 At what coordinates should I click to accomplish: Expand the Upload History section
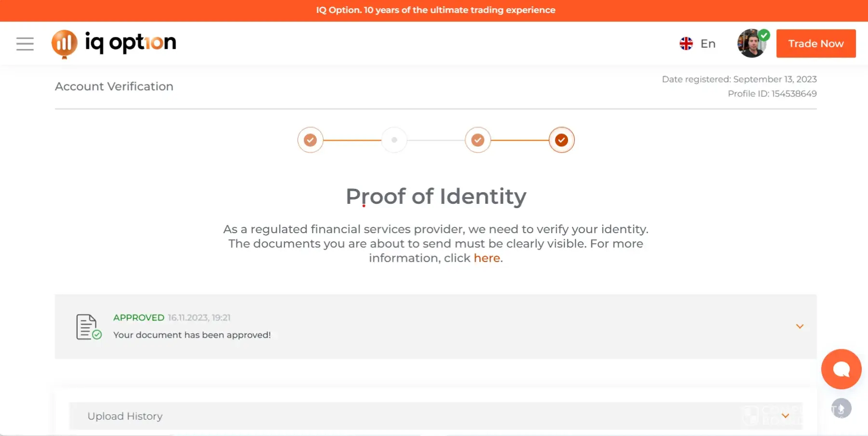(x=785, y=416)
